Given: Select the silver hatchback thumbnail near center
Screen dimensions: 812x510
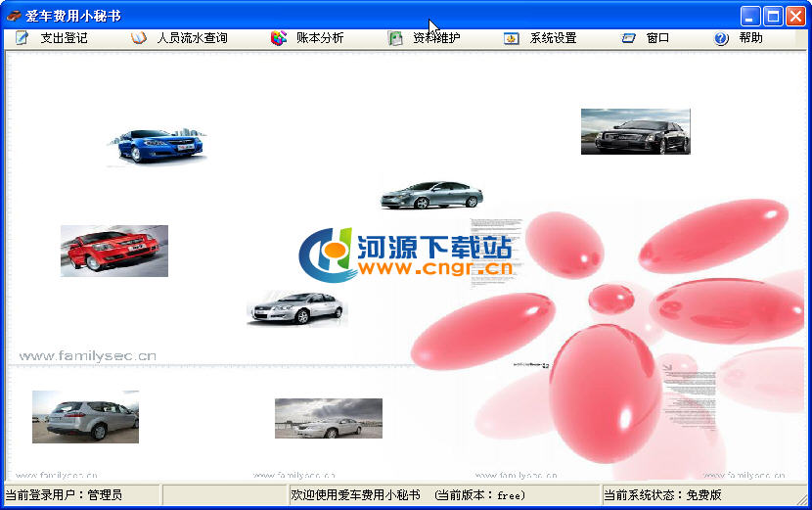Looking at the screenshot, I should tap(296, 308).
